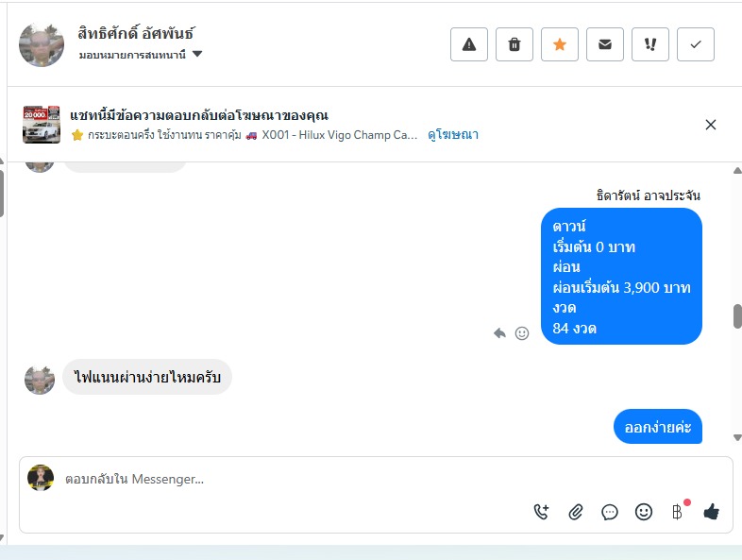Viewport: 742px width, 560px height.
Task: Mark conversation as spam with warning icon
Action: pyautogui.click(x=469, y=44)
